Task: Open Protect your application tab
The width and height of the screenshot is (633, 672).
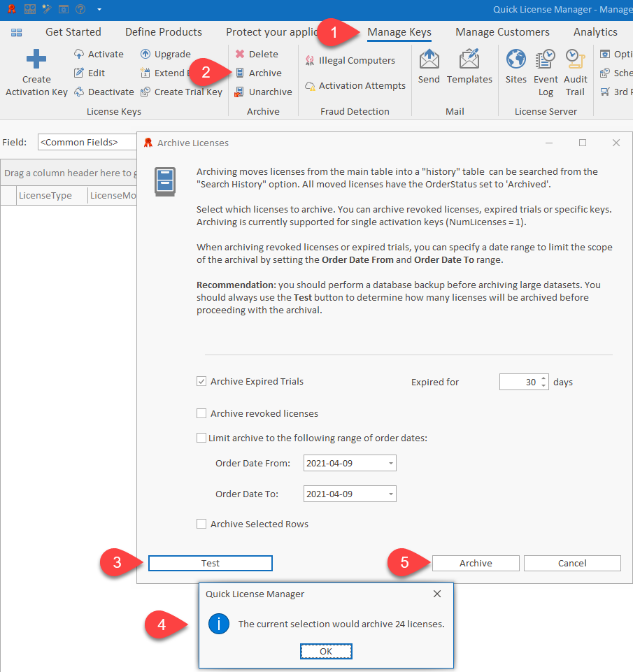Action: [271, 32]
